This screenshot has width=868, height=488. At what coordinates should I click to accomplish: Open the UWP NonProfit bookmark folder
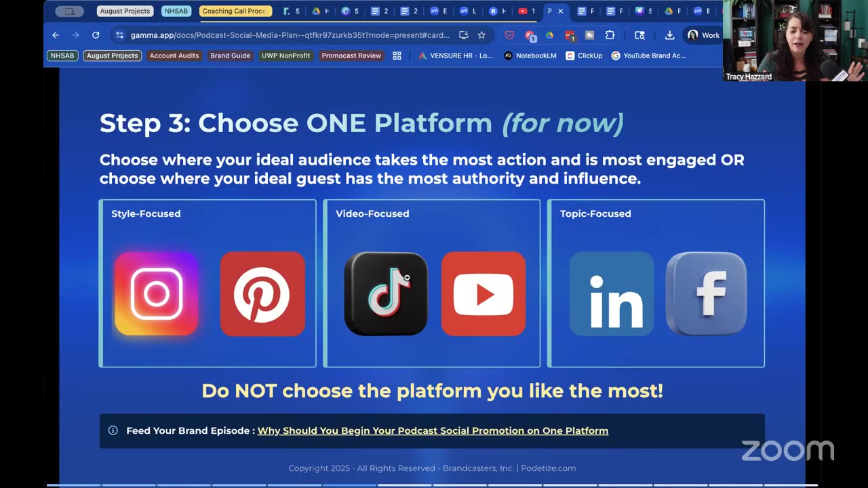point(285,56)
